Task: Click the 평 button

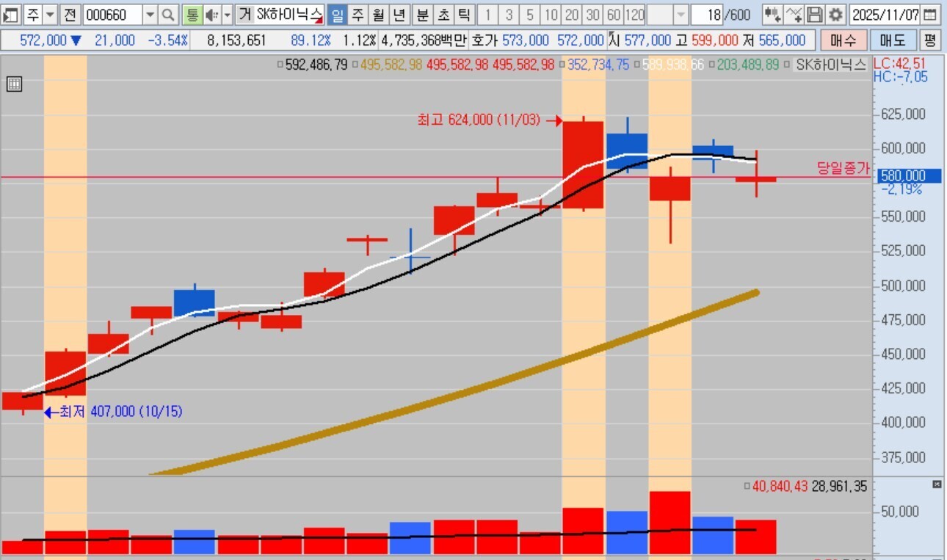Action: tap(930, 40)
